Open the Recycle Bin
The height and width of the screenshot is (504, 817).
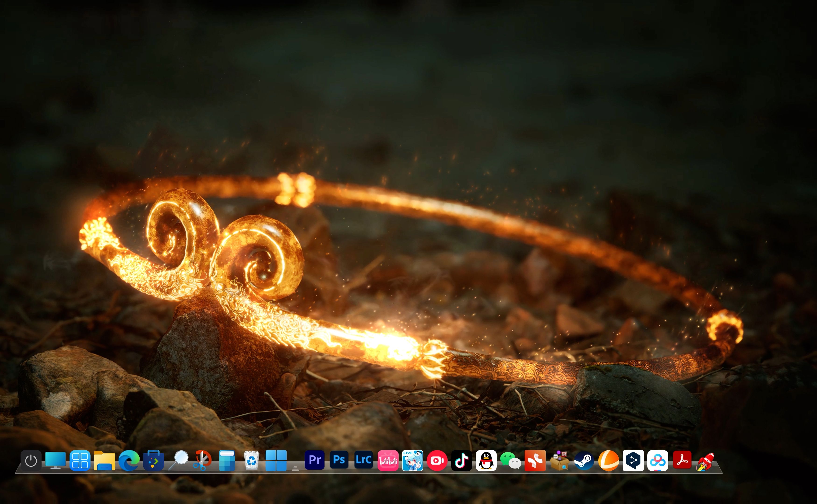point(251,461)
